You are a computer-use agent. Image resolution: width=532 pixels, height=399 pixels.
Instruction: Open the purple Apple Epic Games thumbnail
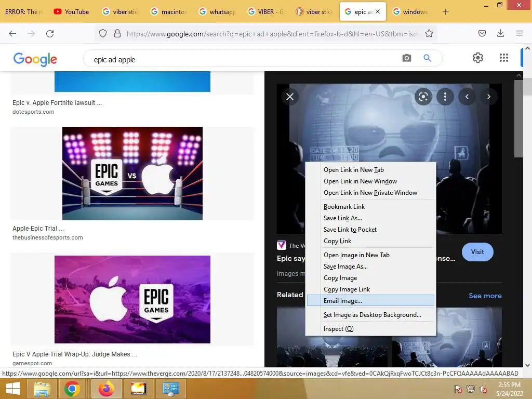point(132,299)
